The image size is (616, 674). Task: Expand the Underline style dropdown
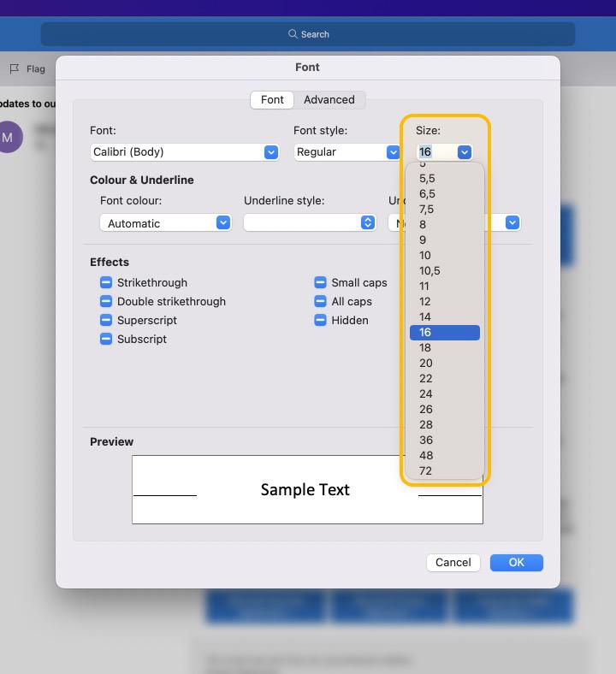pos(367,222)
